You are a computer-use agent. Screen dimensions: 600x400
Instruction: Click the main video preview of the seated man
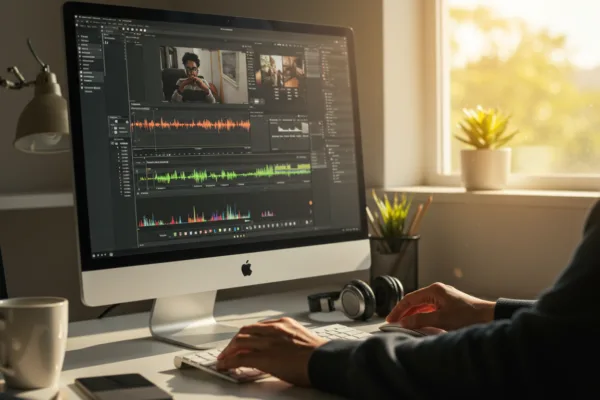[204, 75]
